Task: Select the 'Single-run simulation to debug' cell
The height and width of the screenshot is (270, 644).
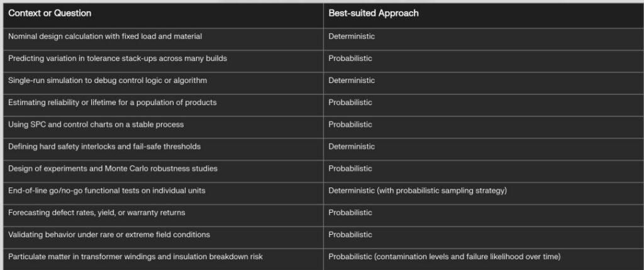Action: pos(108,81)
